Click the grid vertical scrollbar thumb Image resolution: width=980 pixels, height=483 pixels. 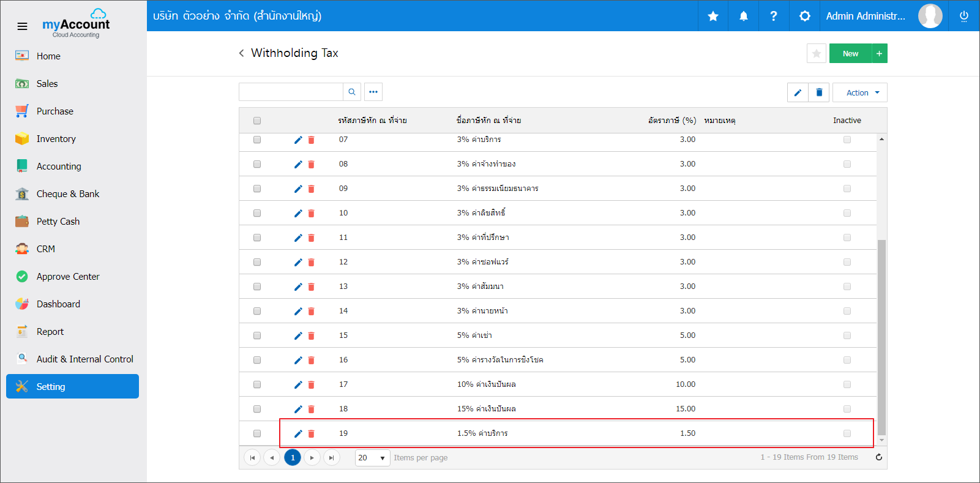pos(881,337)
